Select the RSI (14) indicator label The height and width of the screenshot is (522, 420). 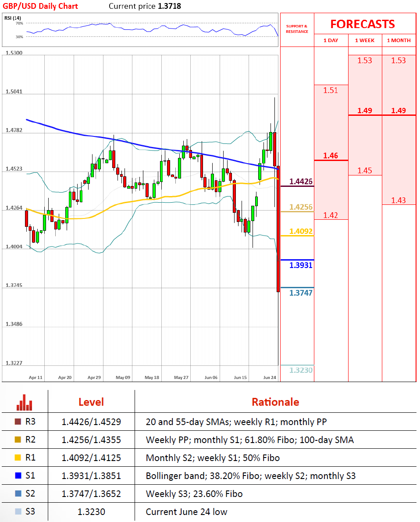[x=12, y=18]
